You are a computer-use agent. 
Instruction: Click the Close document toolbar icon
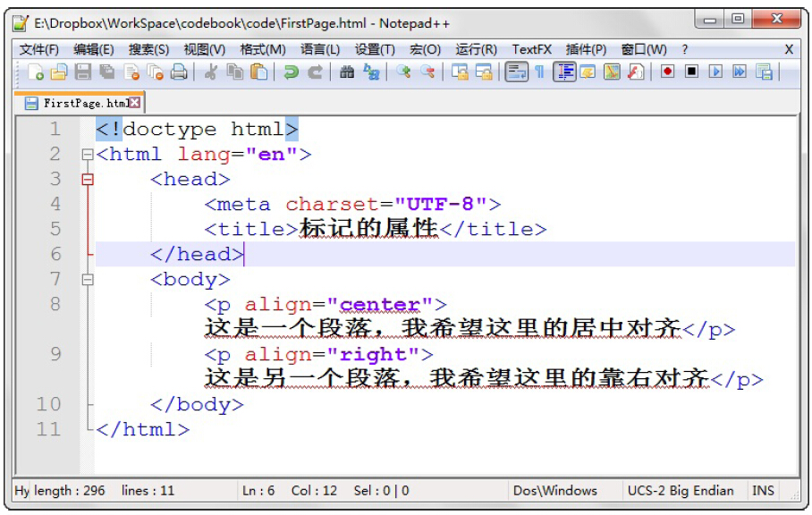131,72
